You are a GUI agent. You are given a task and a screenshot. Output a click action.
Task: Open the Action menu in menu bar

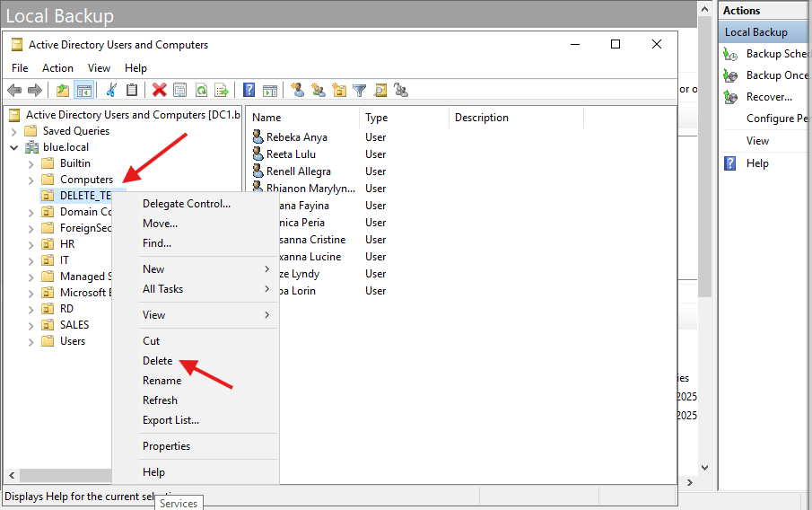coord(57,67)
